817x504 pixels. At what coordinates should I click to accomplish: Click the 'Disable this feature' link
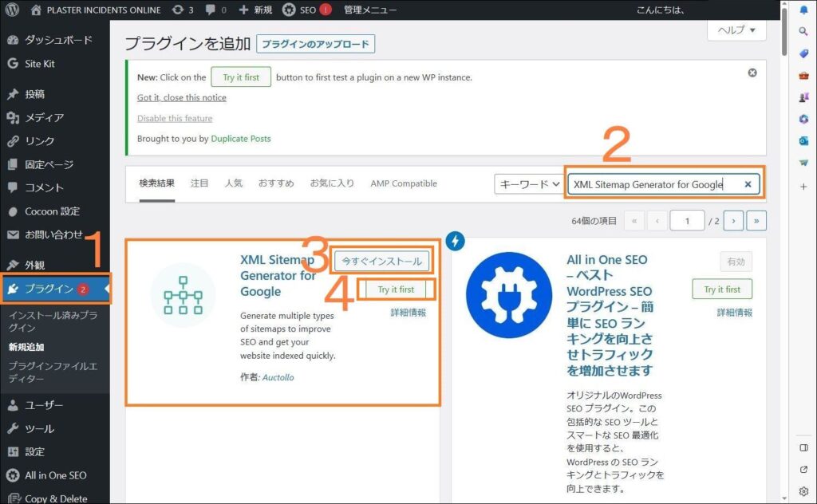pyautogui.click(x=175, y=119)
